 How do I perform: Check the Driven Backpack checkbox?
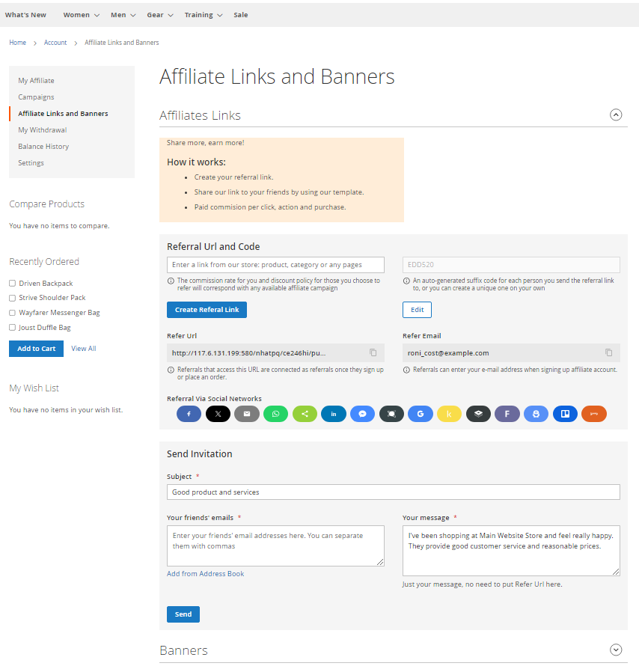pos(12,284)
